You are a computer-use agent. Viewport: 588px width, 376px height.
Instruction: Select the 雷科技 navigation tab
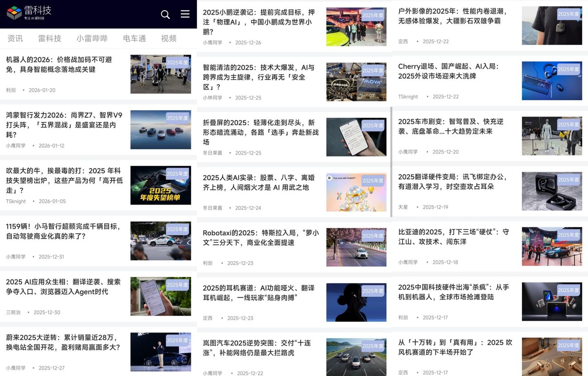[x=50, y=38]
